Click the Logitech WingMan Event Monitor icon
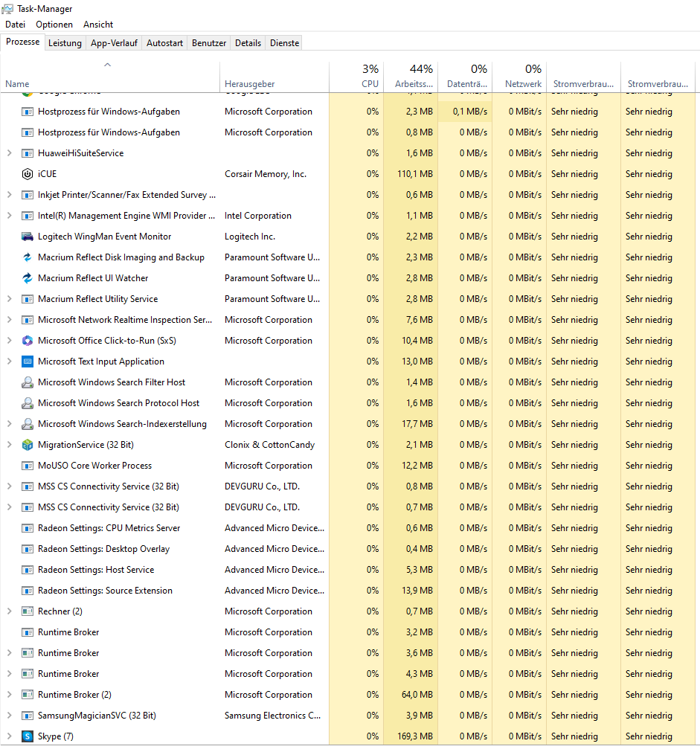Image resolution: width=700 pixels, height=755 pixels. click(28, 237)
